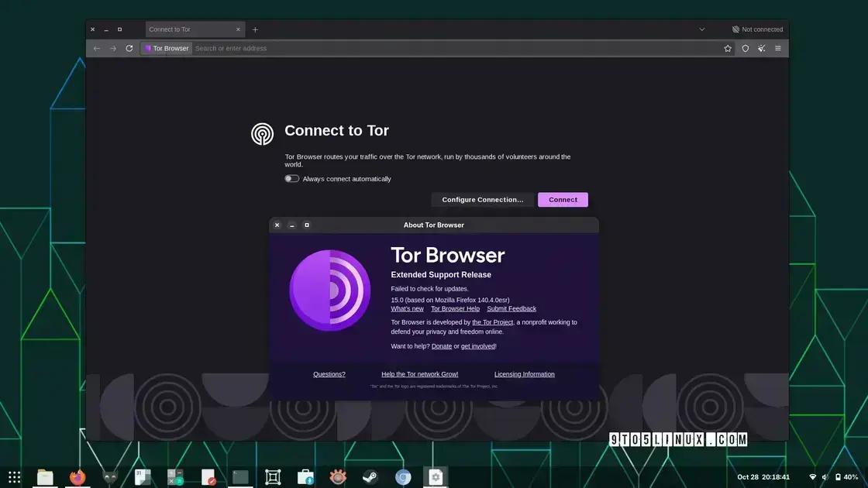The width and height of the screenshot is (868, 488).
Task: Click the Not connected status indicator
Action: (x=757, y=29)
